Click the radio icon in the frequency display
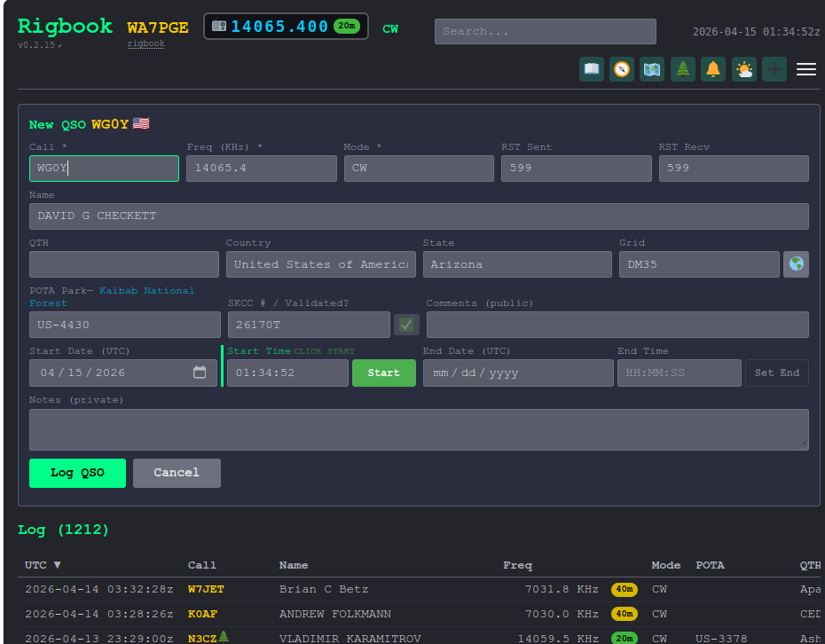Viewport: 825px width, 644px height. (x=218, y=26)
